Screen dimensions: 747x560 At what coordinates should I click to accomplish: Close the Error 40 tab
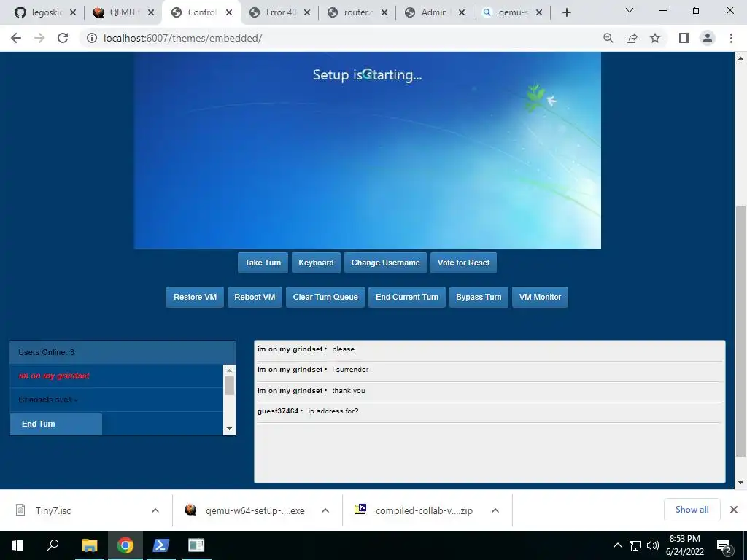[x=307, y=13]
